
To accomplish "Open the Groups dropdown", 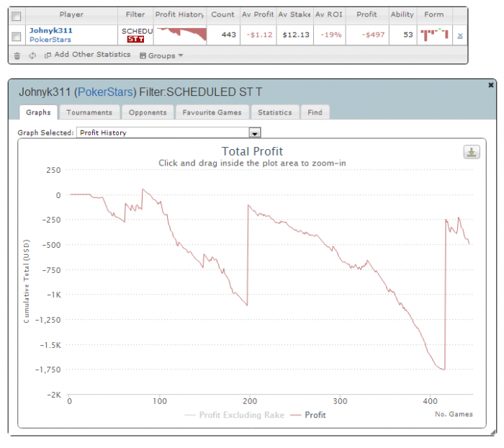I will click(x=161, y=55).
